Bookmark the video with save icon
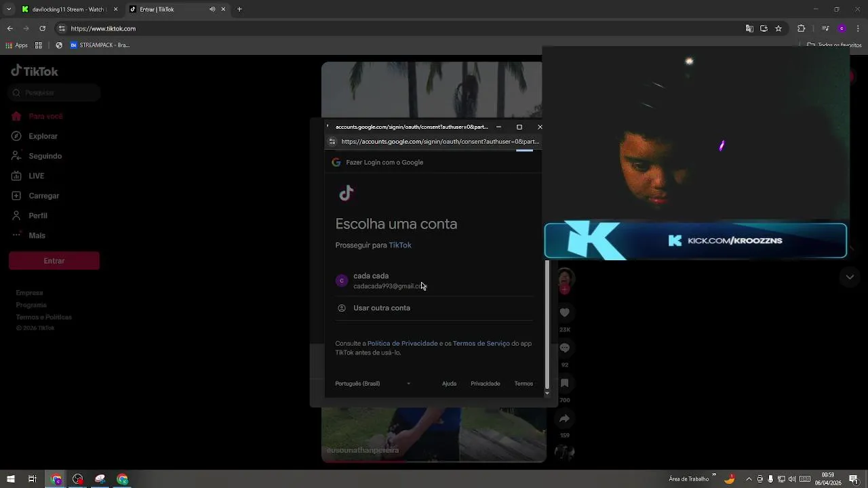The height and width of the screenshot is (488, 868). 564,383
